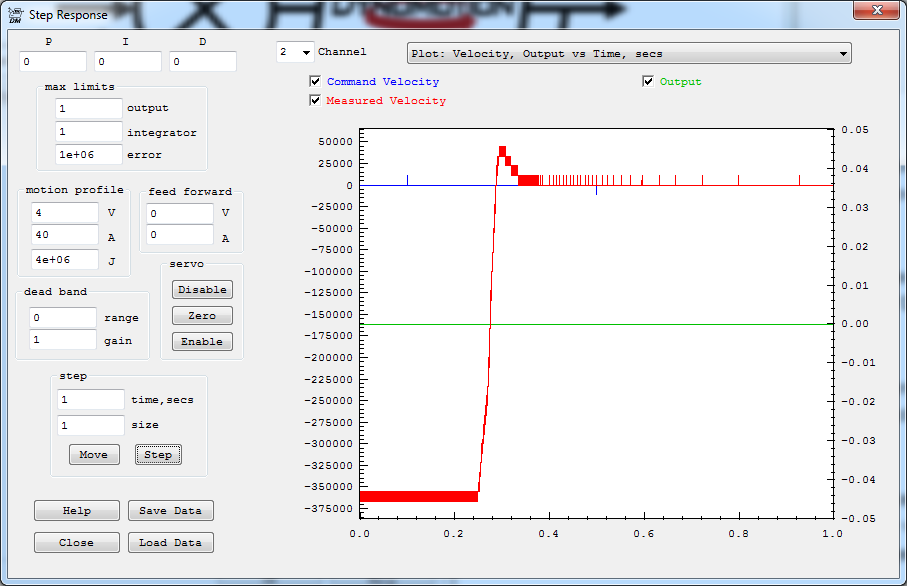The height and width of the screenshot is (586, 907).
Task: Click the Step Response title bar icon
Action: [x=15, y=15]
